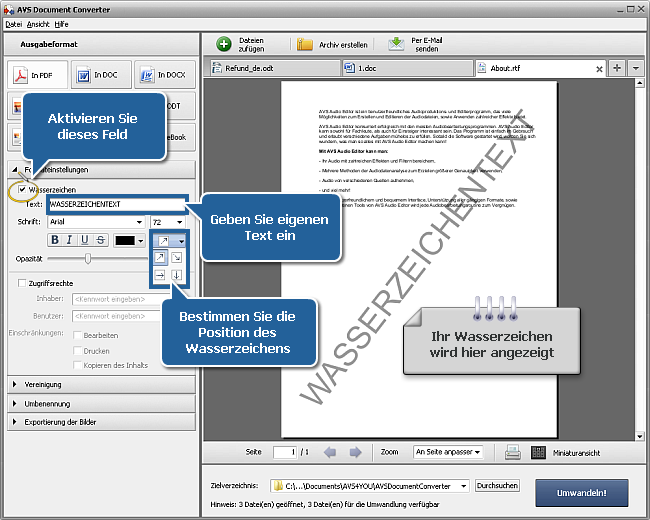Choose diagonal upward watermark direction
Viewport: 650px width, 520px height.
tap(160, 258)
